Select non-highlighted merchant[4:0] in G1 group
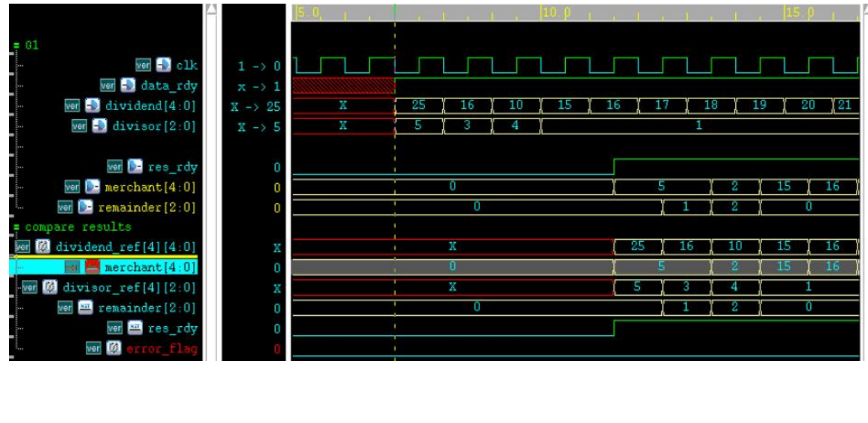Screen dimensions: 868x423 [x=151, y=187]
